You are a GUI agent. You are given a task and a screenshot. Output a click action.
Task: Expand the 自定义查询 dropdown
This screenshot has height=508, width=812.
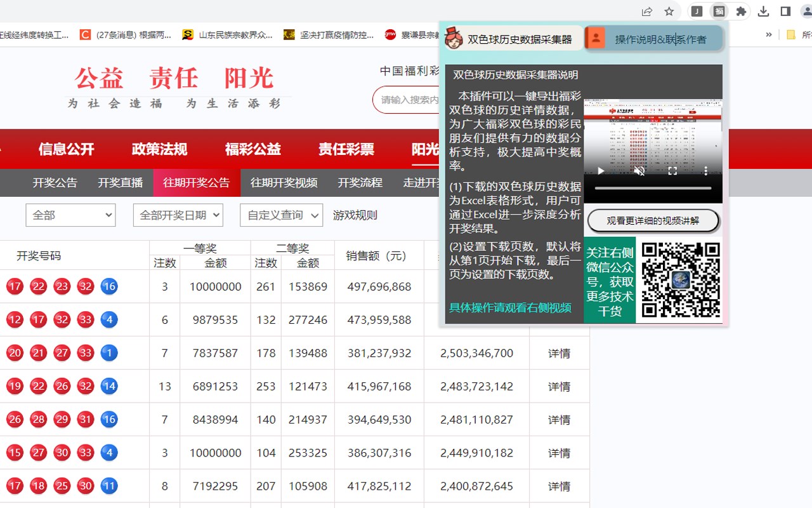[282, 215]
